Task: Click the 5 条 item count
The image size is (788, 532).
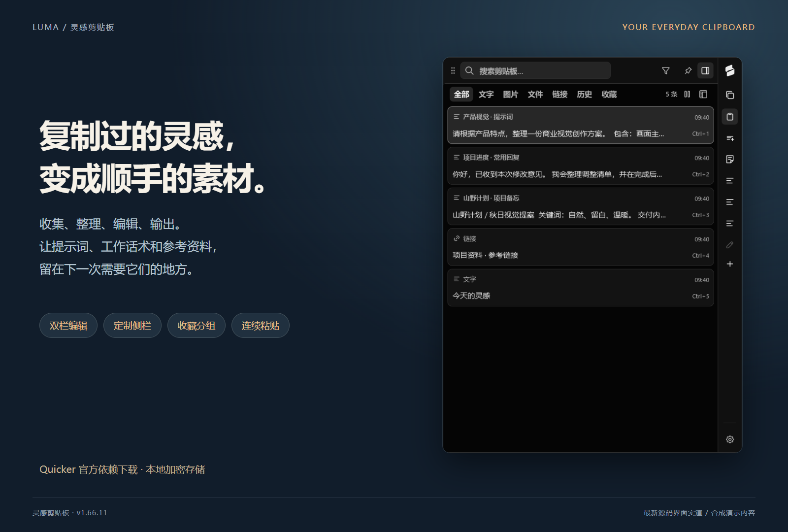Action: click(671, 94)
